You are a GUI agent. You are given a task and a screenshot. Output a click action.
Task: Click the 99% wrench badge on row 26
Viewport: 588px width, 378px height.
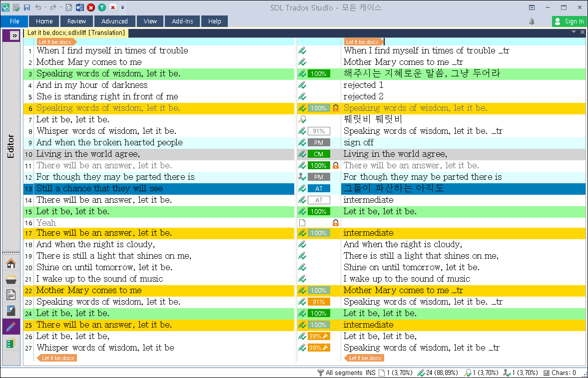pyautogui.click(x=319, y=337)
